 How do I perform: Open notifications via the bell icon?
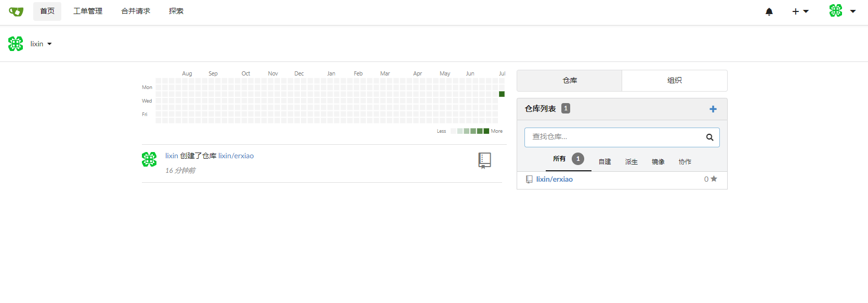click(769, 11)
